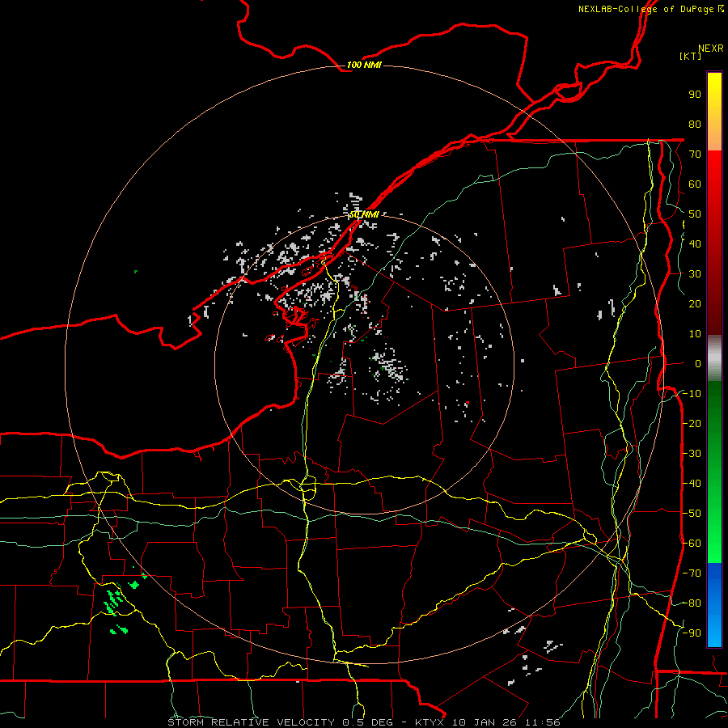Click the -30 value on velocity scale
728x728 pixels.
[x=692, y=454]
